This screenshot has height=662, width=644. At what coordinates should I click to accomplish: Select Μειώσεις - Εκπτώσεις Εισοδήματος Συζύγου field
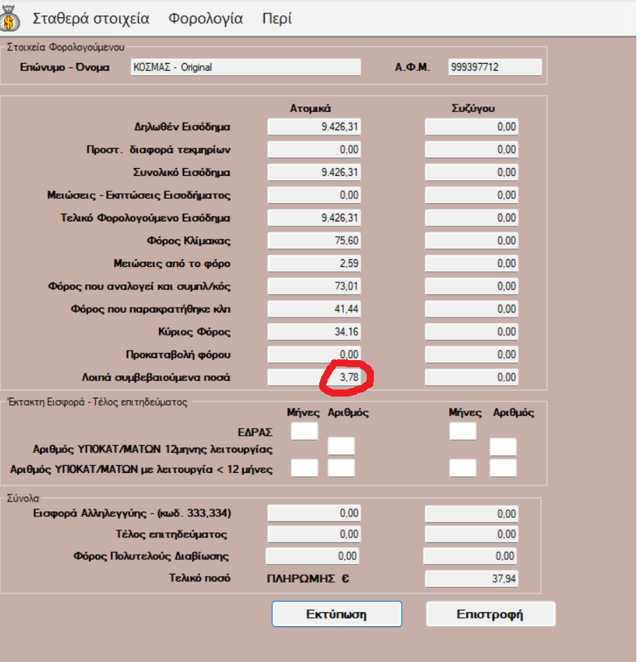(472, 195)
